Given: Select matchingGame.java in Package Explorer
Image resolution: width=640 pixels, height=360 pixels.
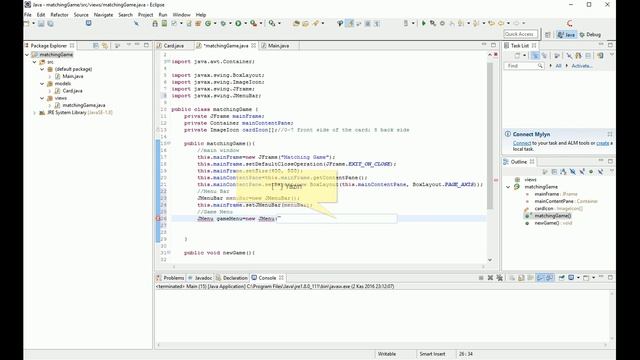Looking at the screenshot, I should pos(84,105).
